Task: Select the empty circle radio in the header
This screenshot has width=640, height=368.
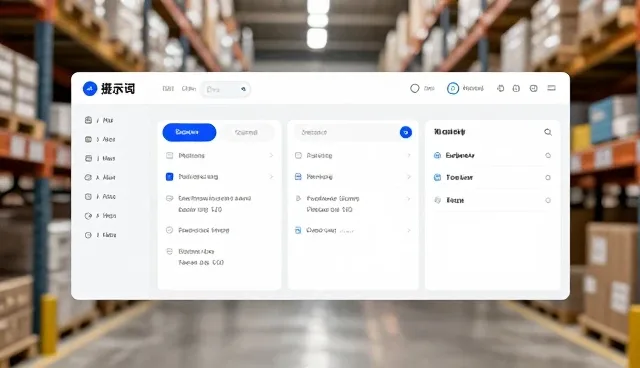Action: click(x=415, y=88)
